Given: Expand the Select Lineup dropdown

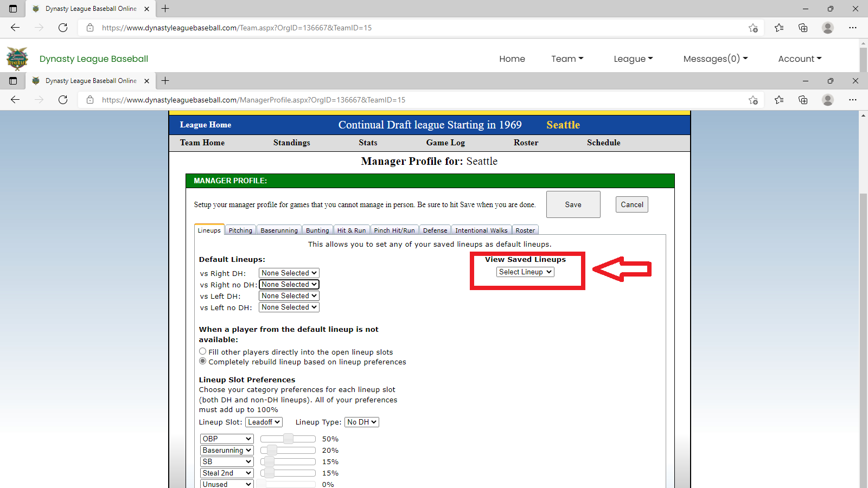Looking at the screenshot, I should coord(525,272).
